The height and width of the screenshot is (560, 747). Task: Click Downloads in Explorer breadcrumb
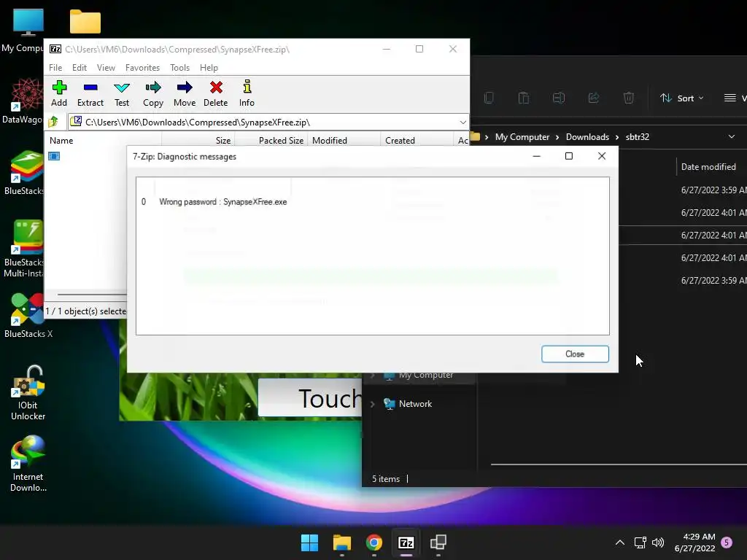click(587, 137)
